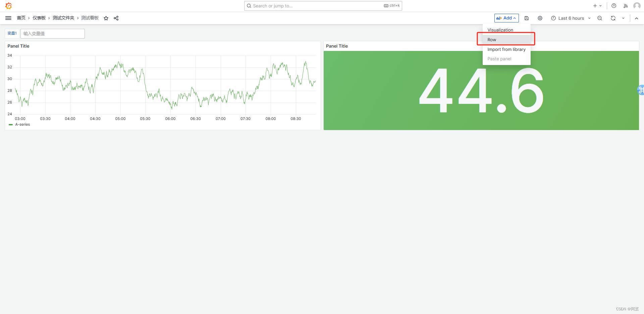Click the 34 y-axis label
Screen dimensions: 644x314
coord(10,55)
